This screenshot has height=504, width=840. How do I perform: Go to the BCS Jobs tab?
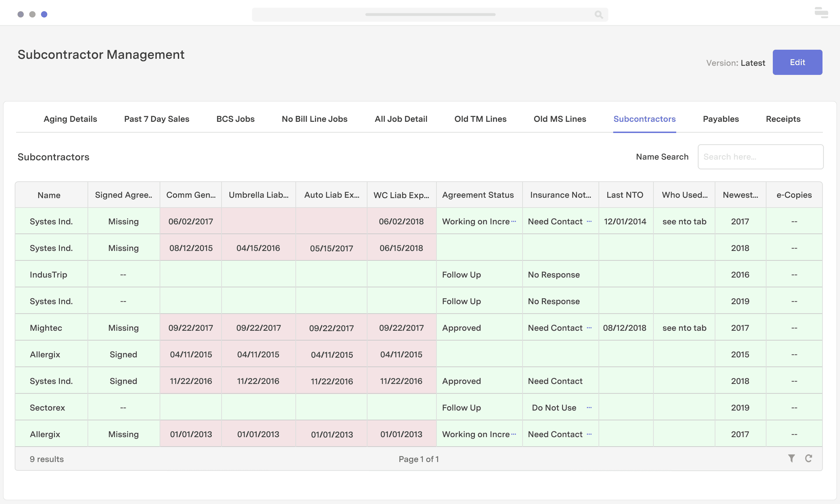pos(235,119)
